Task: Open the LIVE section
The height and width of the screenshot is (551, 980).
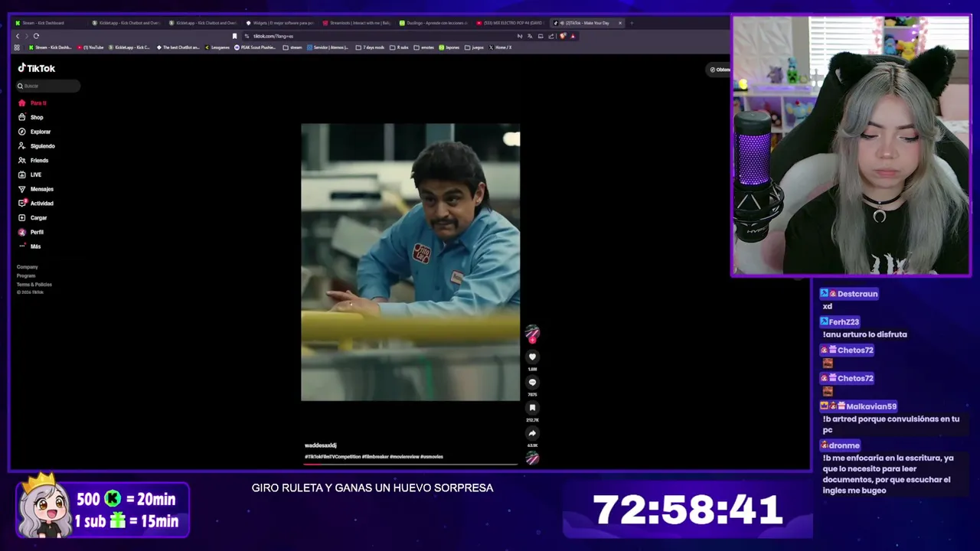Action: (30, 174)
